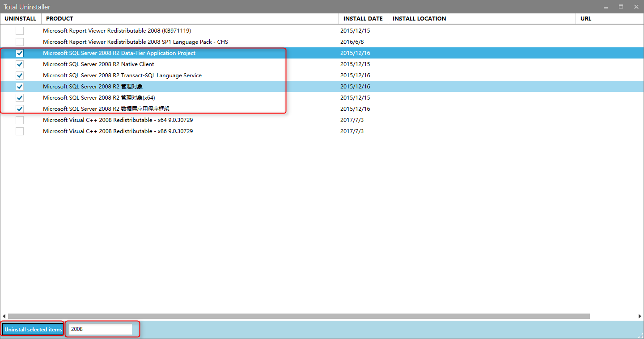Image resolution: width=644 pixels, height=339 pixels.
Task: Click Uninstall selected items button
Action: coord(33,329)
